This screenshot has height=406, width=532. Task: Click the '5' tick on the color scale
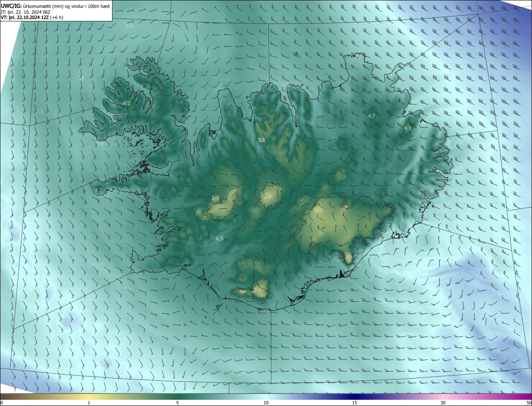(177, 403)
